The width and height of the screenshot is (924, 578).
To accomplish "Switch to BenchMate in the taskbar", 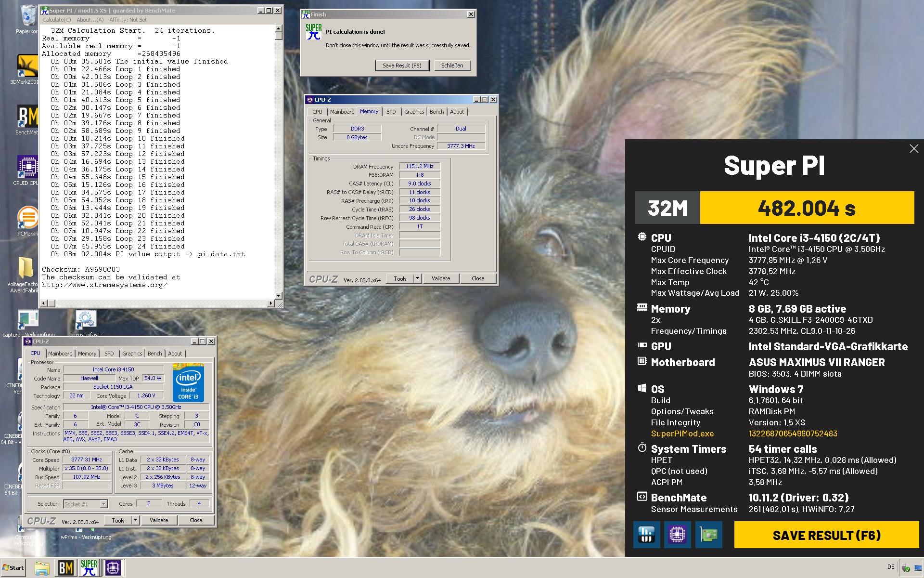I will [65, 568].
